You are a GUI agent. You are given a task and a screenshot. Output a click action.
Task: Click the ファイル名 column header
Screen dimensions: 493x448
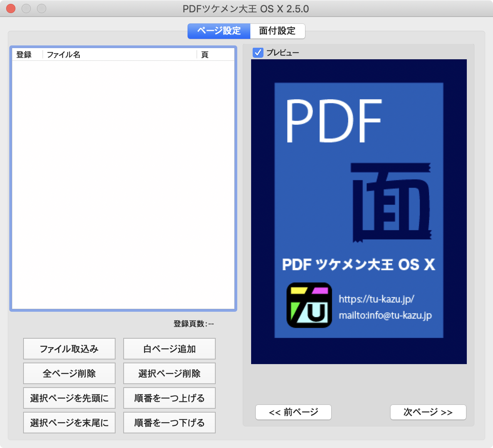[120, 55]
